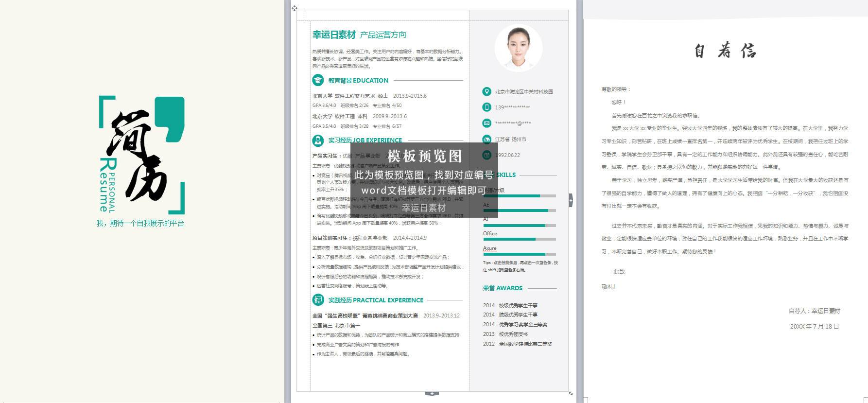Click the 2014 院级优秀学生干事 award row
The height and width of the screenshot is (403, 868).
point(510,315)
